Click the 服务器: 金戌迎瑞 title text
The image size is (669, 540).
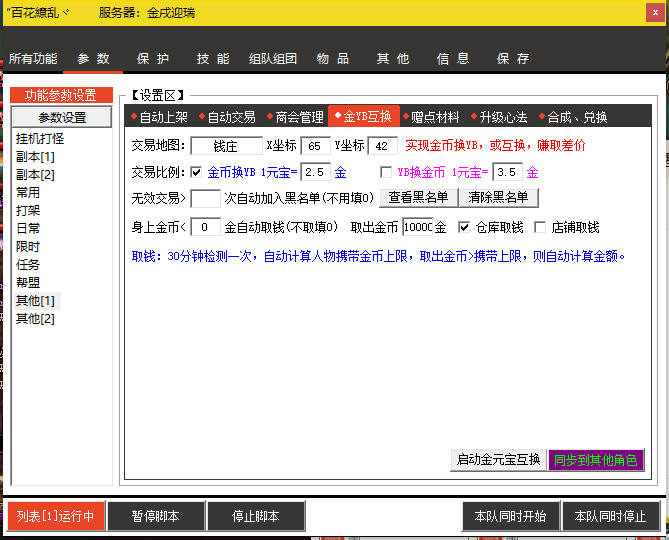click(147, 12)
